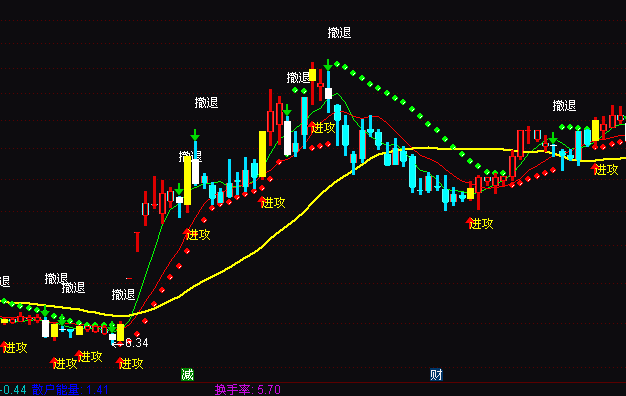Image resolution: width=626 pixels, height=396 pixels.
Task: Select the 撤退 label above the rightmost green diamonds
Action: (x=564, y=106)
